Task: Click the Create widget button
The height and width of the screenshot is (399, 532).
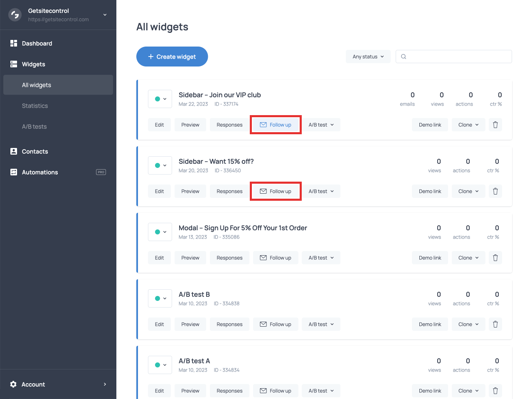Action: [x=172, y=57]
